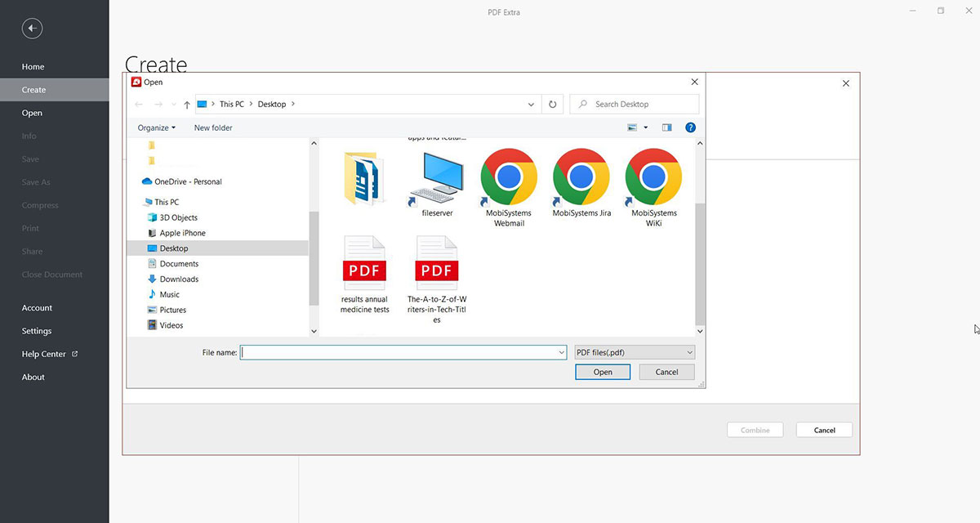
Task: Open the MobiSystems Webmail shortcut
Action: tap(507, 176)
